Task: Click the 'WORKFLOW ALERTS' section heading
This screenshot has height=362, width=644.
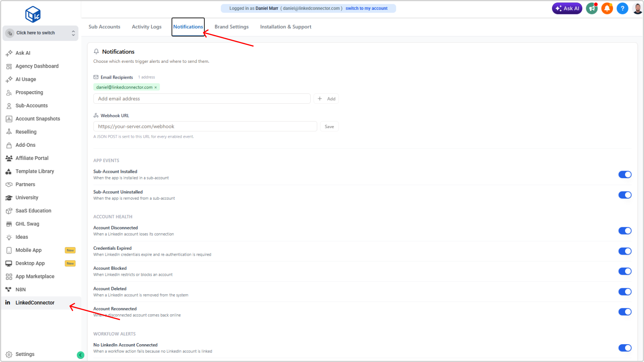Action: click(114, 334)
